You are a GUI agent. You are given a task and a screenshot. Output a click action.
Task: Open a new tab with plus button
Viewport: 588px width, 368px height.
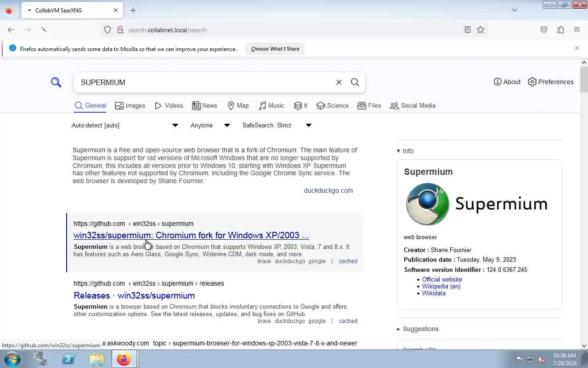click(x=133, y=10)
